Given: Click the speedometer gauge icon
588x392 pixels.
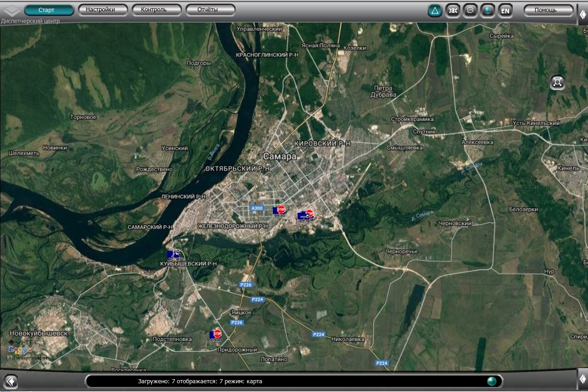Looking at the screenshot, I should 470,10.
